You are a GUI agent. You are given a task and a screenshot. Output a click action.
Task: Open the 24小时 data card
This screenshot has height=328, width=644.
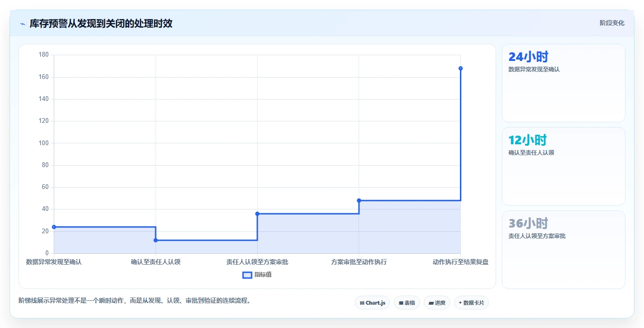click(563, 83)
